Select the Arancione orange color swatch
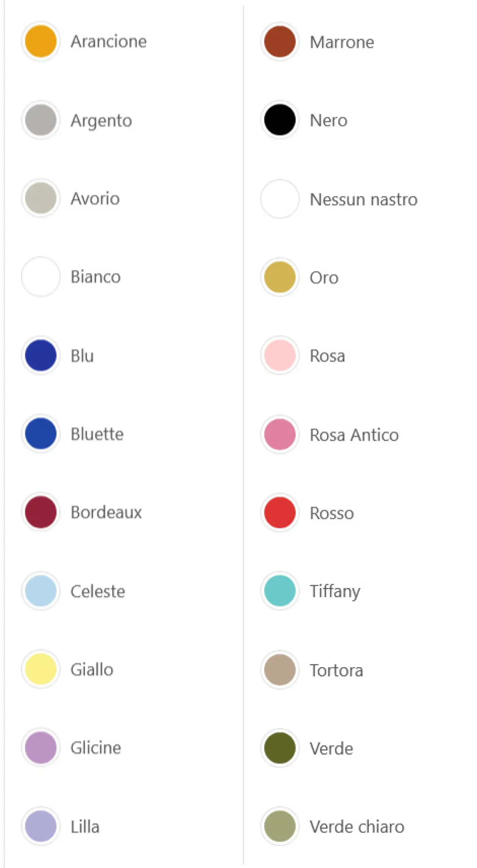 [41, 41]
